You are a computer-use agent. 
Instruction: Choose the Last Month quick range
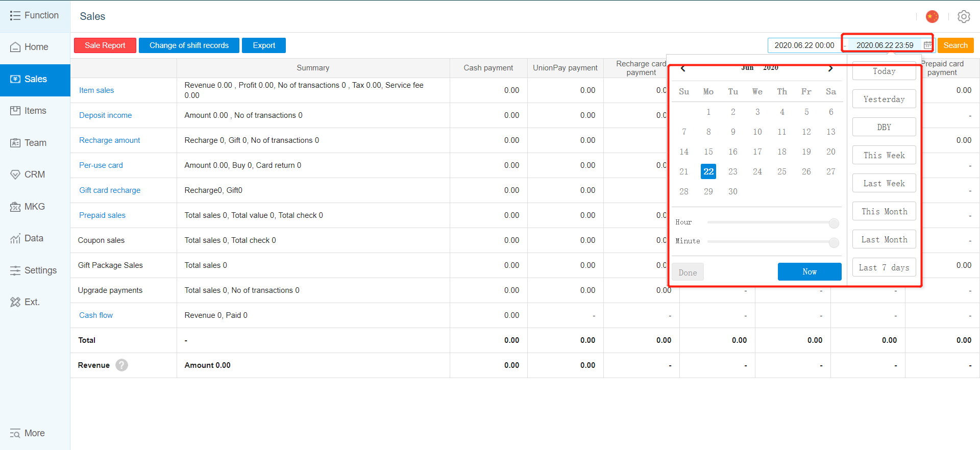pos(884,239)
